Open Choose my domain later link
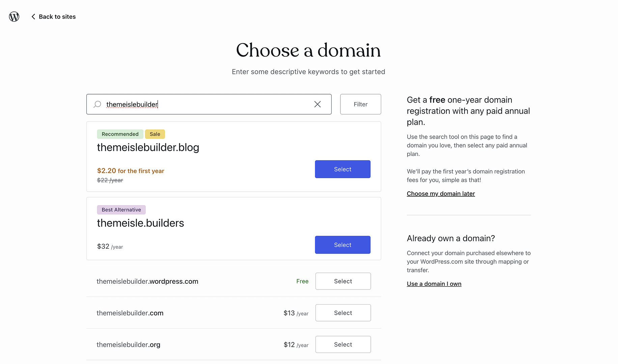The height and width of the screenshot is (364, 618). 441,193
